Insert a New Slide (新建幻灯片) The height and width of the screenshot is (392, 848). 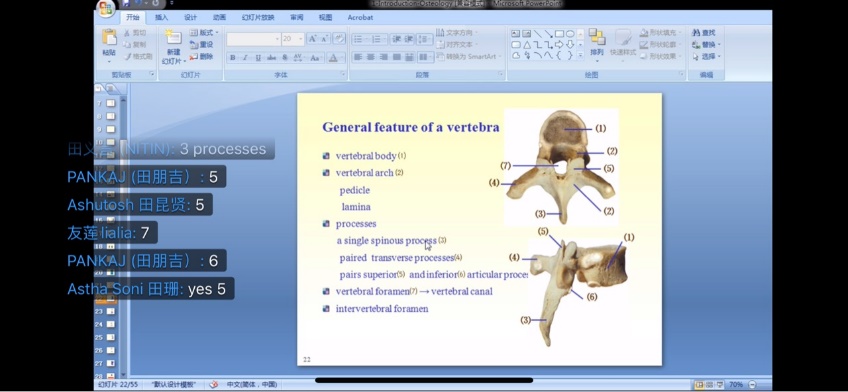[x=173, y=37]
